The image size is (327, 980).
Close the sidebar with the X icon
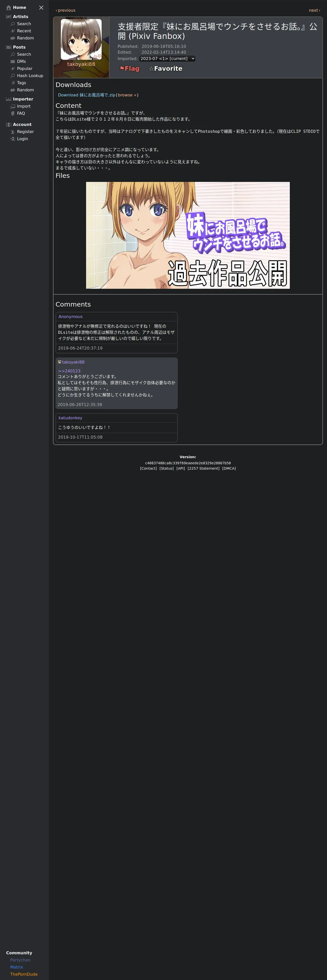[41, 8]
